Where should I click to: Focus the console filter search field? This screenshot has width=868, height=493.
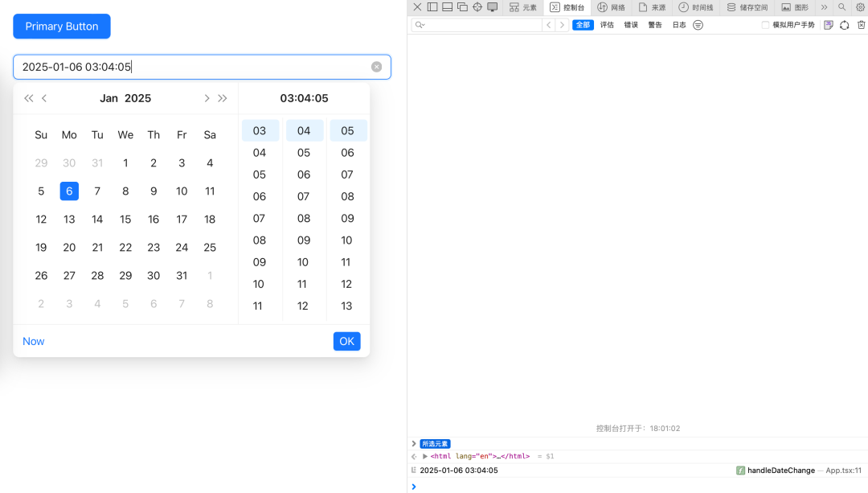pyautogui.click(x=477, y=25)
